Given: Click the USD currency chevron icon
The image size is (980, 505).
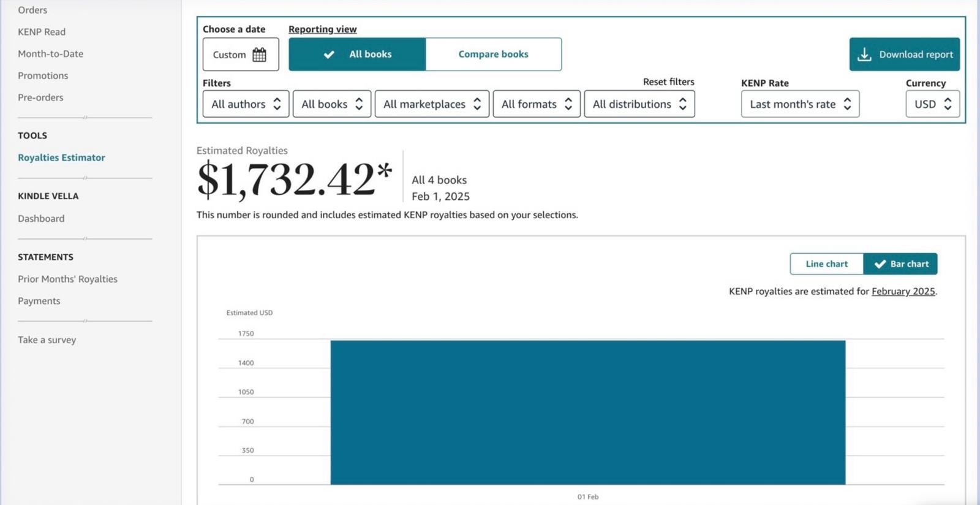Looking at the screenshot, I should click(x=948, y=104).
